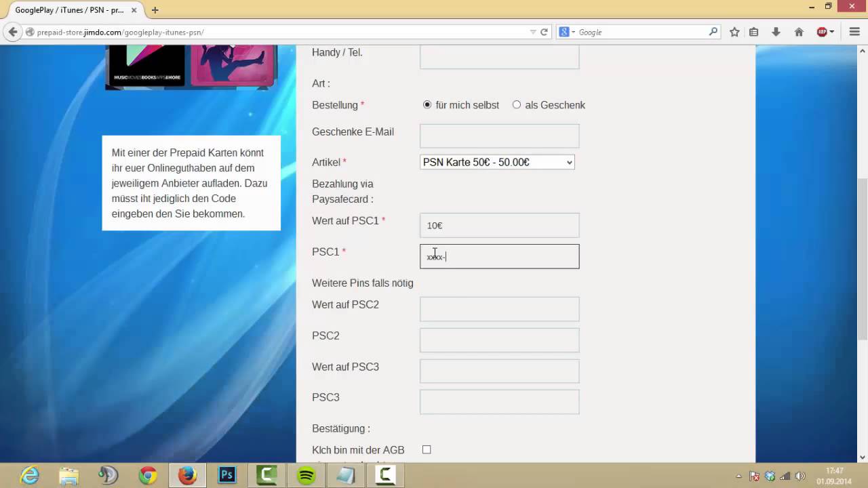Image resolution: width=868 pixels, height=488 pixels.
Task: Open Spotify from the taskbar
Action: click(x=307, y=476)
